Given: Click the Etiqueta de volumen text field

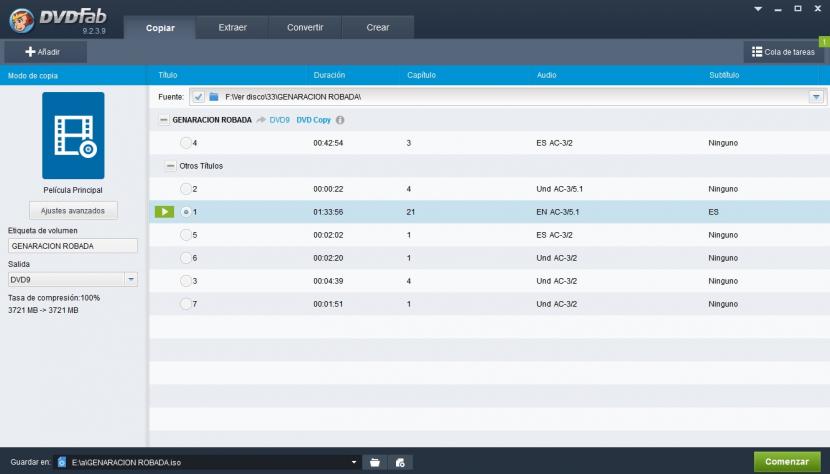Looking at the screenshot, I should [x=73, y=245].
